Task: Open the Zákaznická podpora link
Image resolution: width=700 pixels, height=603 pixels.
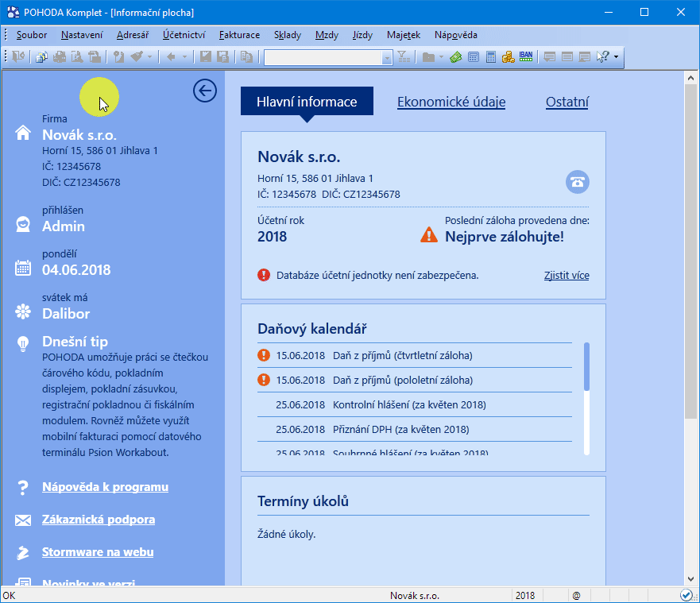Action: 99,519
